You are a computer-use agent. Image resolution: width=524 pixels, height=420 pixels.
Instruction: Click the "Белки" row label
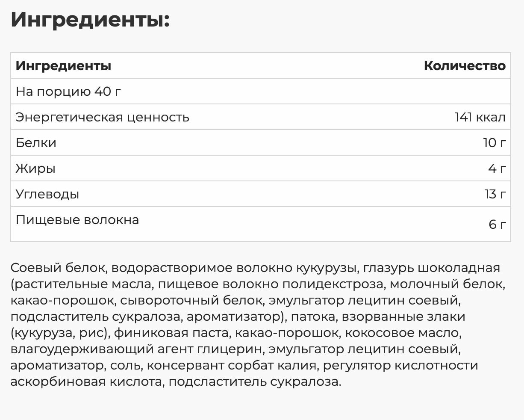tap(36, 143)
